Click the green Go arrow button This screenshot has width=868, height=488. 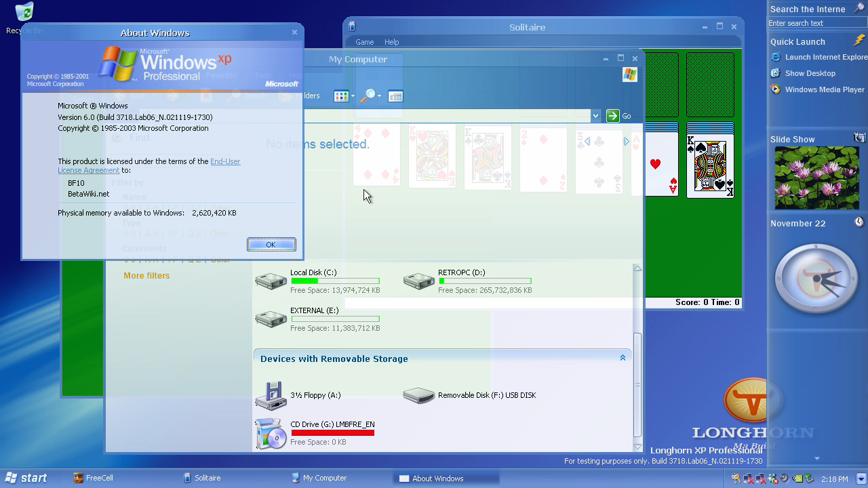pos(612,116)
